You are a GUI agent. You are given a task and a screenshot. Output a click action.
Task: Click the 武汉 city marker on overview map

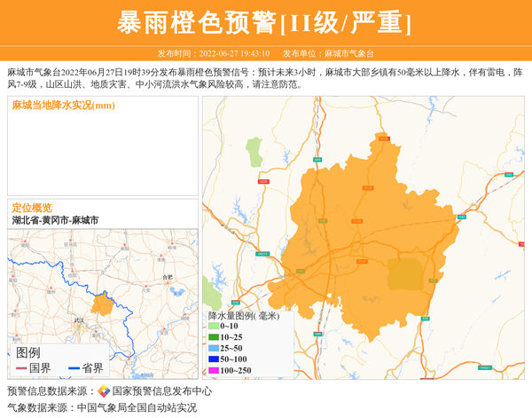(x=79, y=321)
